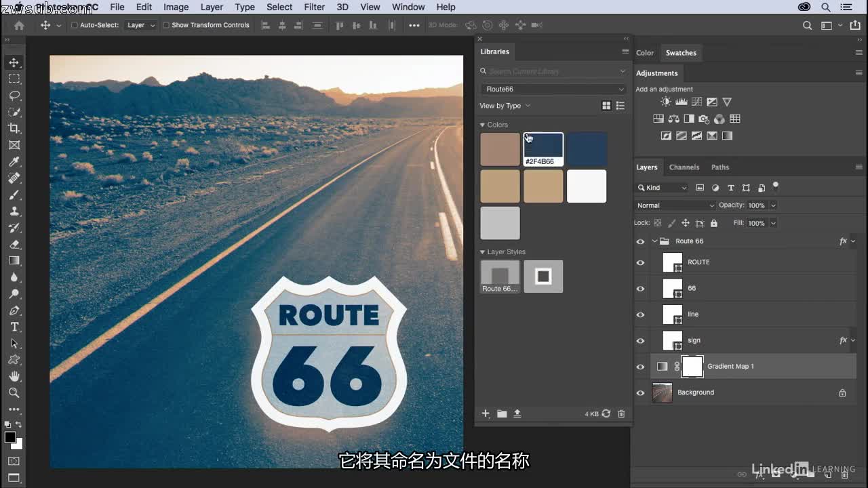Open the layer Kind filter dropdown
Viewport: 868px width, 488px height.
click(662, 188)
